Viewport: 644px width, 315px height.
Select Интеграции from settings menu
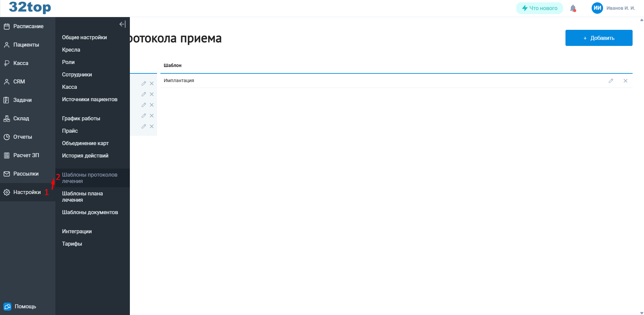pos(77,231)
